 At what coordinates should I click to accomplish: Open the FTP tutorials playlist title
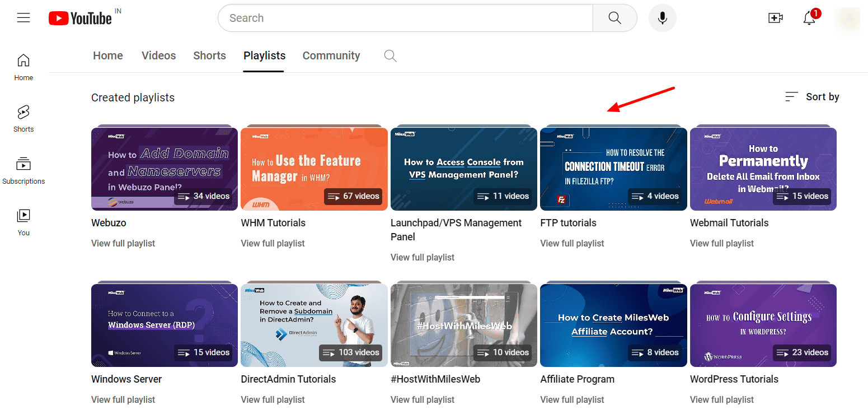pos(568,222)
